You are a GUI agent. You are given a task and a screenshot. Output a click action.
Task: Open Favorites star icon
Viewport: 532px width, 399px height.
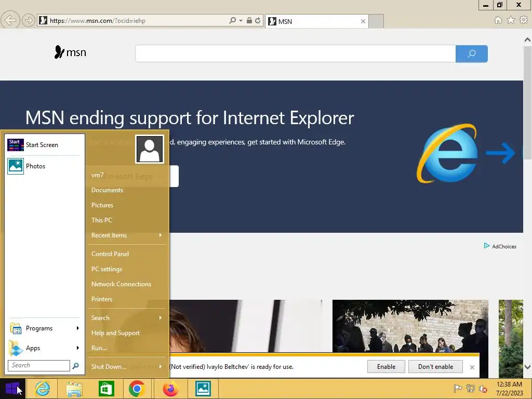(x=511, y=20)
